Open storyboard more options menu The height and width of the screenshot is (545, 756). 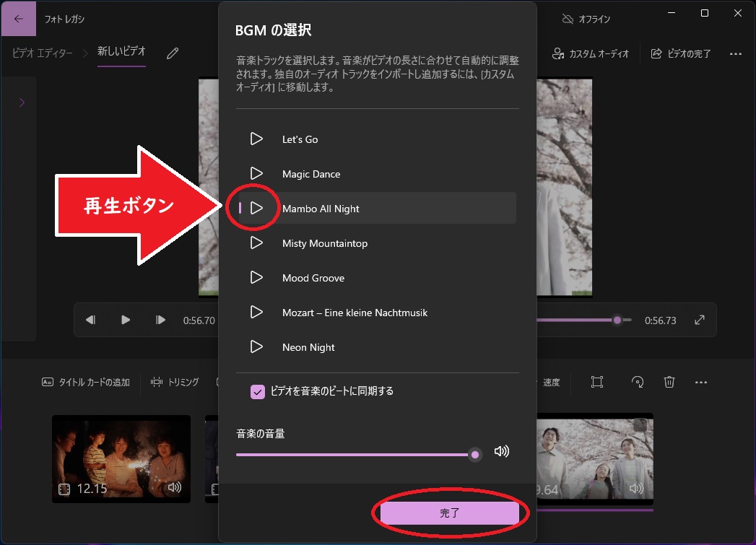(x=701, y=383)
